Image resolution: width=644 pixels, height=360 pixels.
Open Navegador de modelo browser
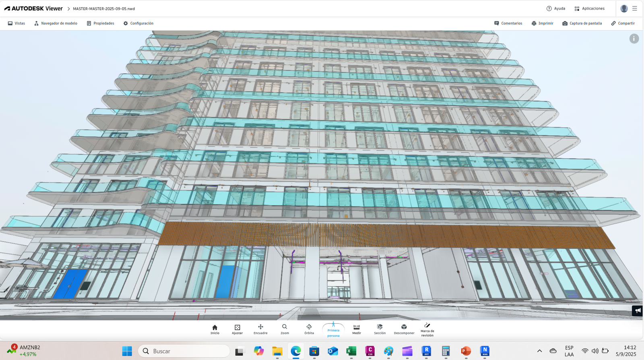56,23
